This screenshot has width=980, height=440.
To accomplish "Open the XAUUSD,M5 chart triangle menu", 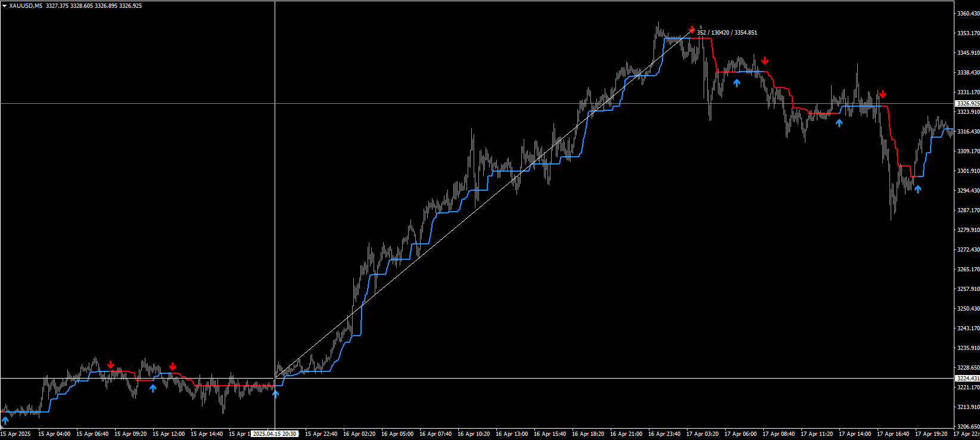I will pyautogui.click(x=5, y=6).
